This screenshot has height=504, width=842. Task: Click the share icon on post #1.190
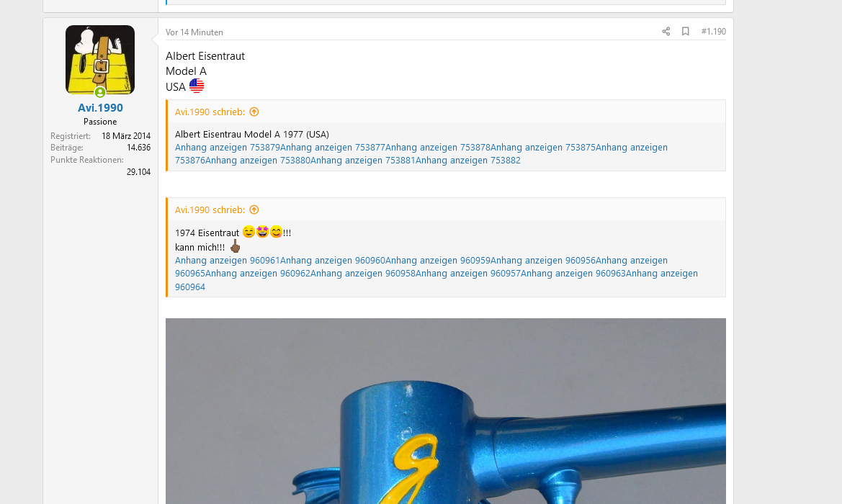(x=666, y=32)
